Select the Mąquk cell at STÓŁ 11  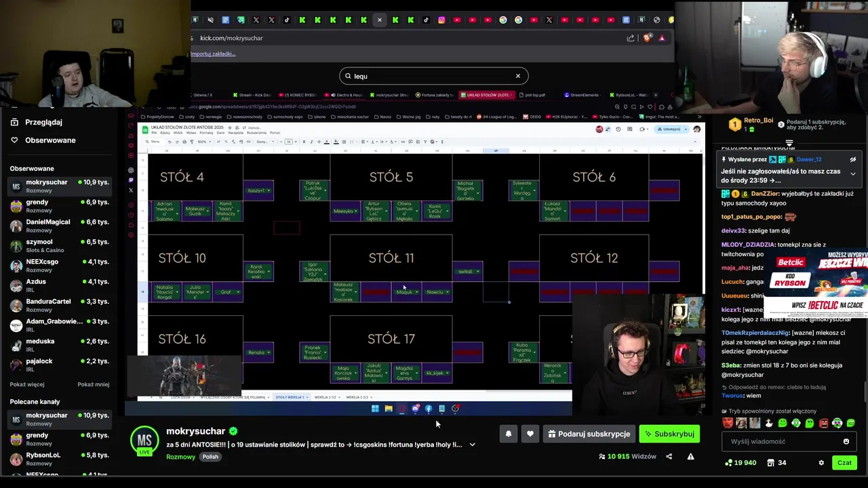click(x=406, y=292)
